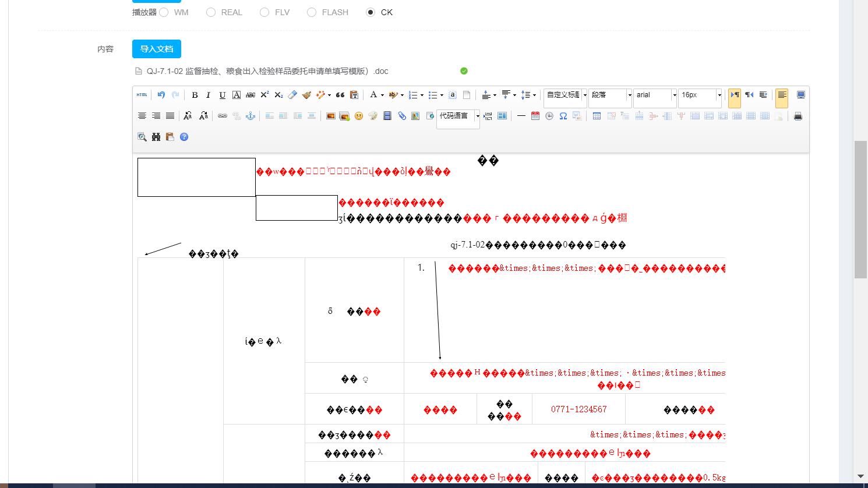Select the WM player option
This screenshot has height=488, width=868.
click(164, 12)
